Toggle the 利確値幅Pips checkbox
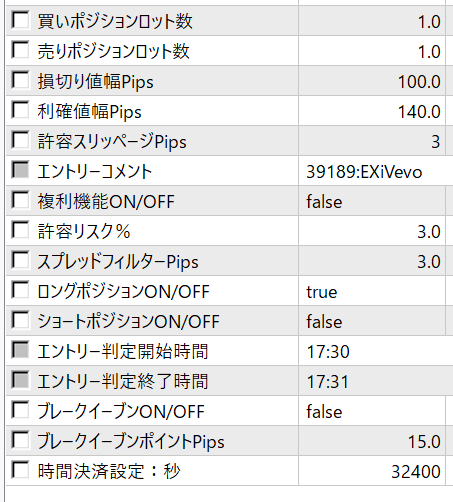Viewport: 453px width, 502px height. click(x=20, y=110)
